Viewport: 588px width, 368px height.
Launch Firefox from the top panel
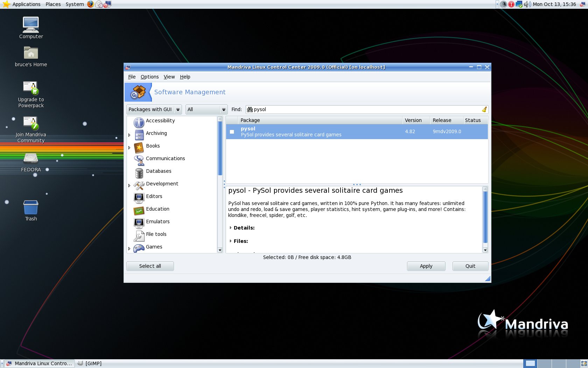91,4
